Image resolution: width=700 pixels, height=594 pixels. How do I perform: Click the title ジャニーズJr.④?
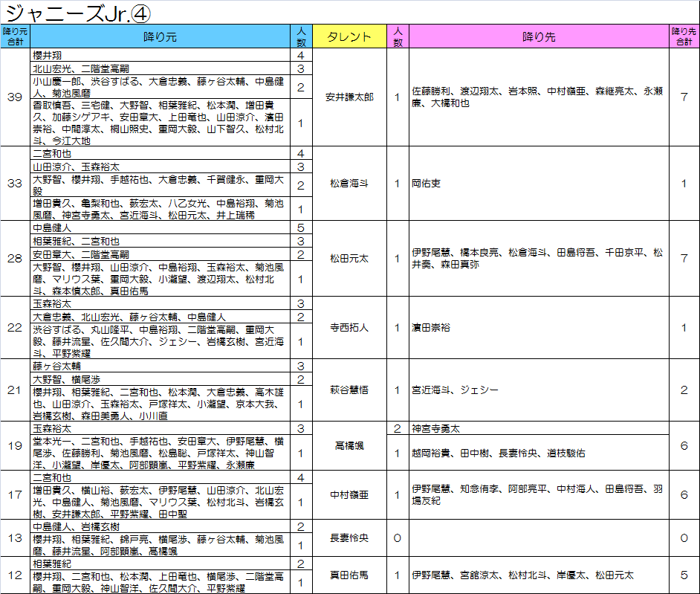[x=78, y=13]
